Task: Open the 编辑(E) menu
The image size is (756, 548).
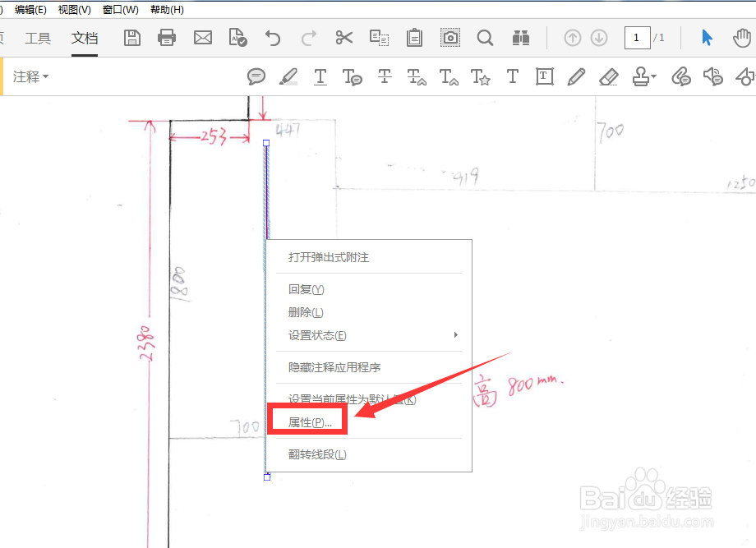Action: tap(30, 10)
